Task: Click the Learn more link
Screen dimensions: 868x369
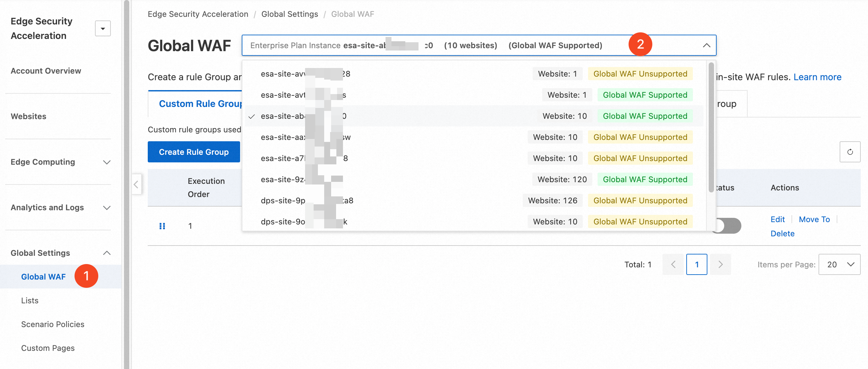Action: [817, 77]
